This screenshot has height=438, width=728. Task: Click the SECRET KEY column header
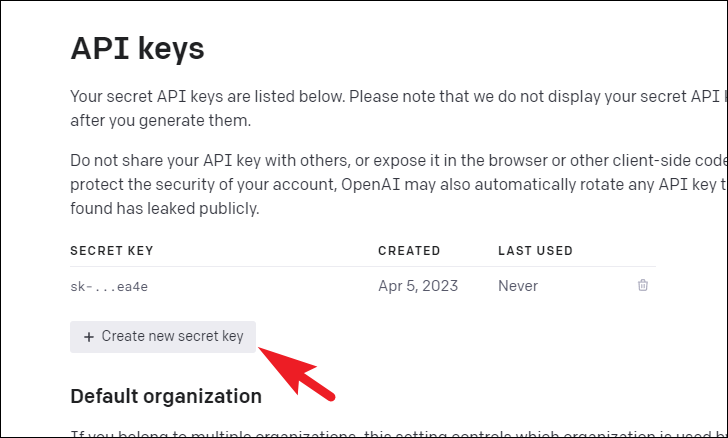[111, 251]
